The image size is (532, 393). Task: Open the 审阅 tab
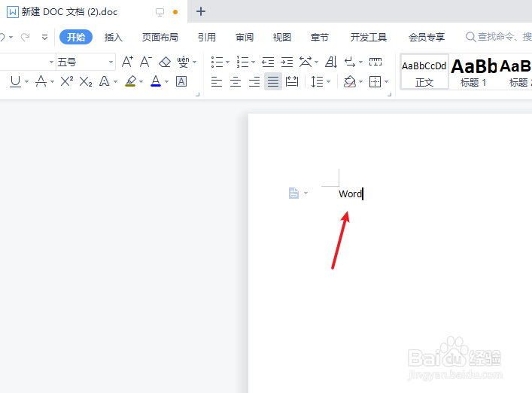[x=245, y=37]
